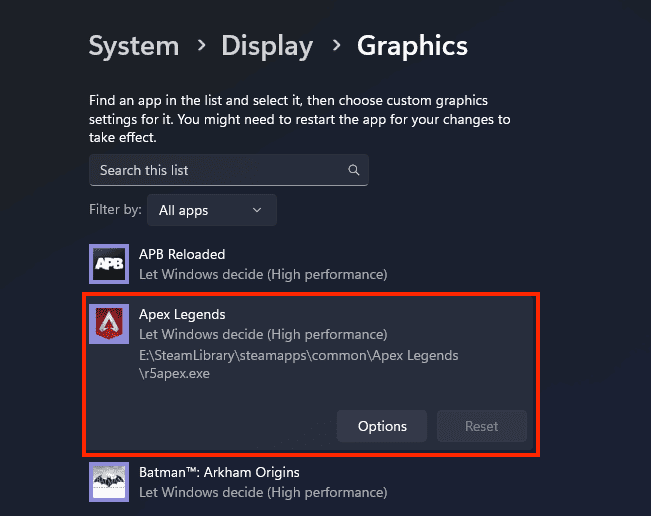Click the chevron after Display breadcrumb
Image resolution: width=651 pixels, height=516 pixels.
[335, 46]
